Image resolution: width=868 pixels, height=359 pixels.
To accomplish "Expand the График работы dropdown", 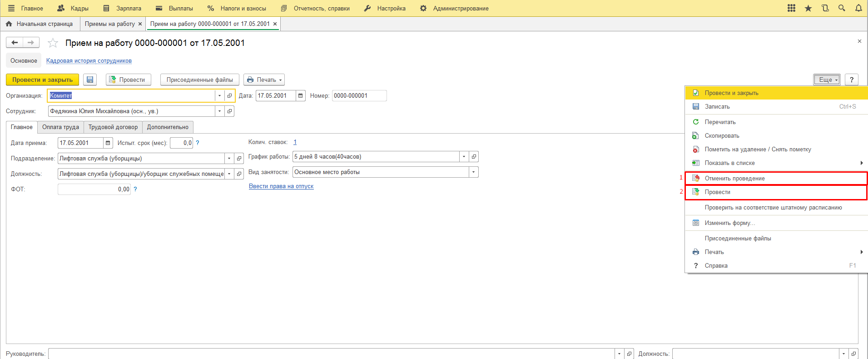I will tap(464, 157).
